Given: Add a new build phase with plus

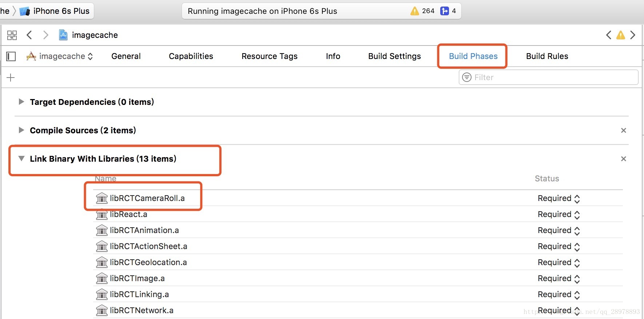Looking at the screenshot, I should [x=11, y=78].
